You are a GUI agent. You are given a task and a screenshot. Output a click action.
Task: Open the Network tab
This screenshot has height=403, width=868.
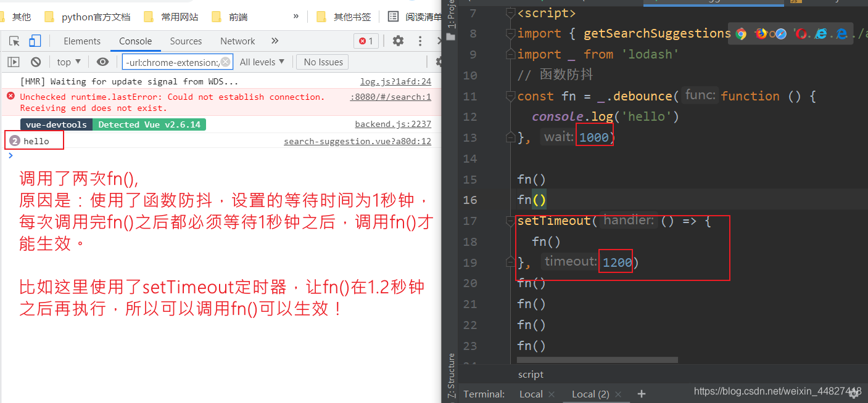click(x=238, y=41)
